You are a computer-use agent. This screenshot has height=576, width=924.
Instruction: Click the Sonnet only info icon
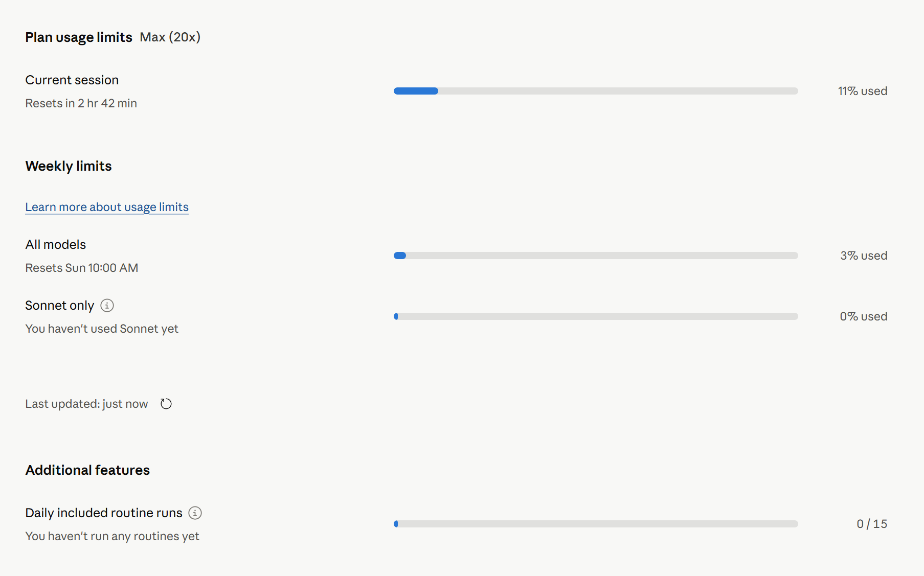(x=107, y=306)
